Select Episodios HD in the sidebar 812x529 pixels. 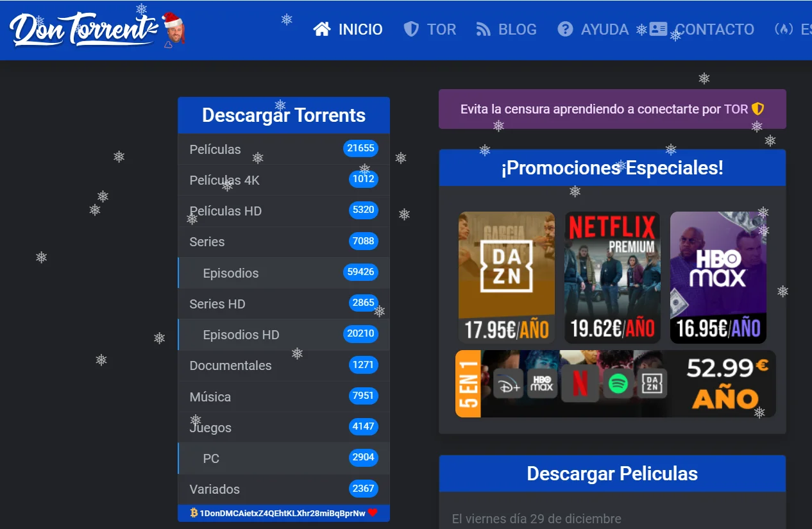pyautogui.click(x=283, y=335)
